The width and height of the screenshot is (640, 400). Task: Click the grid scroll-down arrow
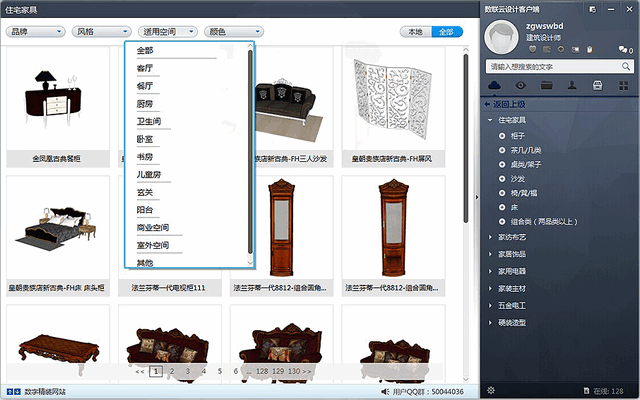(466, 379)
